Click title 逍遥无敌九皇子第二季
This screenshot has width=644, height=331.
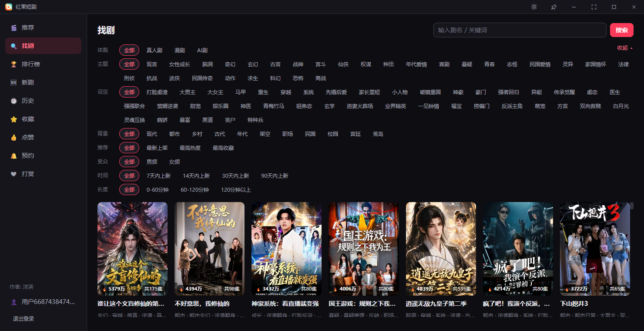436,304
